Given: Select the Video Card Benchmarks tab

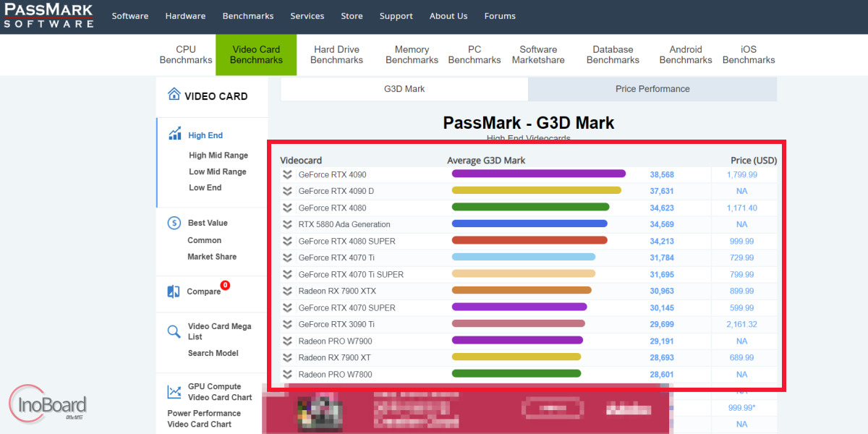Looking at the screenshot, I should pyautogui.click(x=256, y=55).
